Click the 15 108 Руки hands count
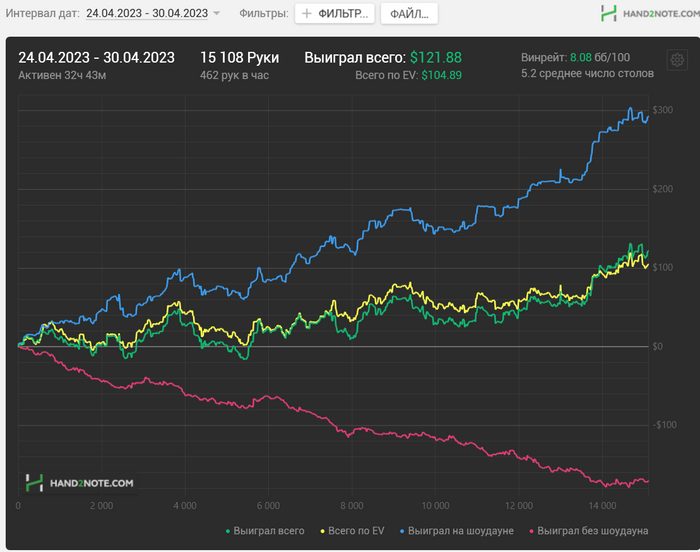 click(x=239, y=58)
